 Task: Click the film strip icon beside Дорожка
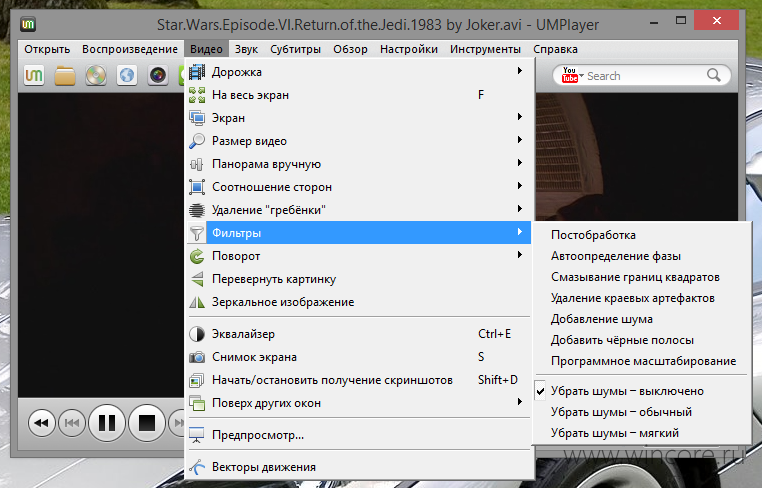(x=197, y=71)
